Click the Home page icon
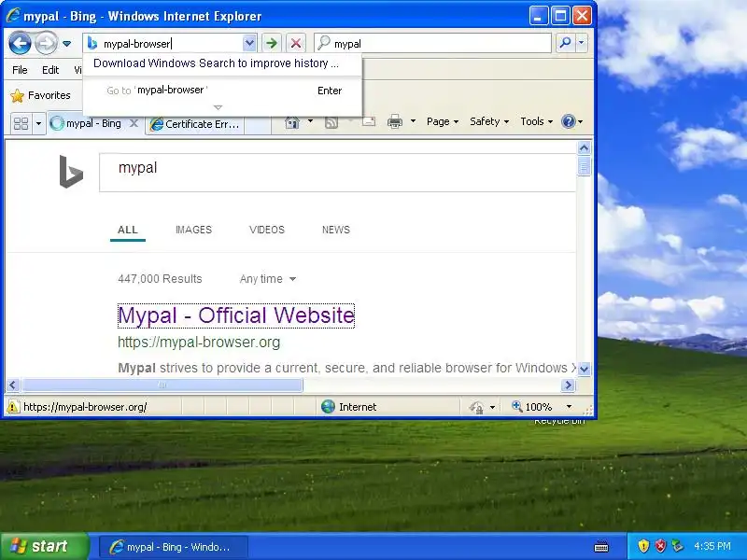The width and height of the screenshot is (747, 560). tap(292, 122)
